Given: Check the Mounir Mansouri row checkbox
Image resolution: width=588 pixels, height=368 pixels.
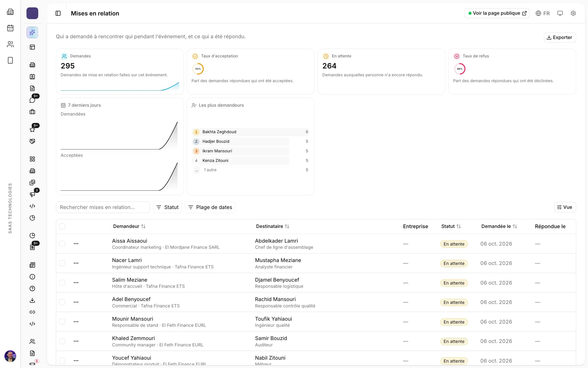Looking at the screenshot, I should point(62,322).
